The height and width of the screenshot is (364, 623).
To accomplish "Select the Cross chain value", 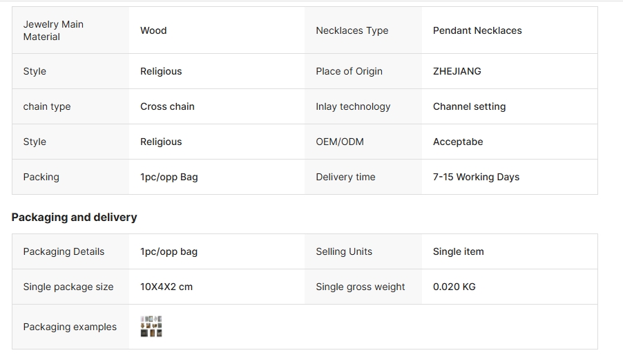I will [x=167, y=106].
